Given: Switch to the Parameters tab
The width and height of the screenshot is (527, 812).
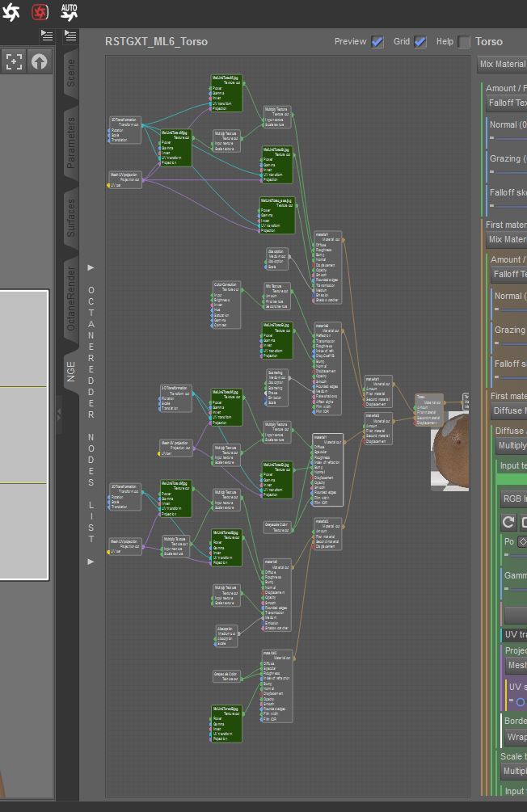Looking at the screenshot, I should pos(71,142).
